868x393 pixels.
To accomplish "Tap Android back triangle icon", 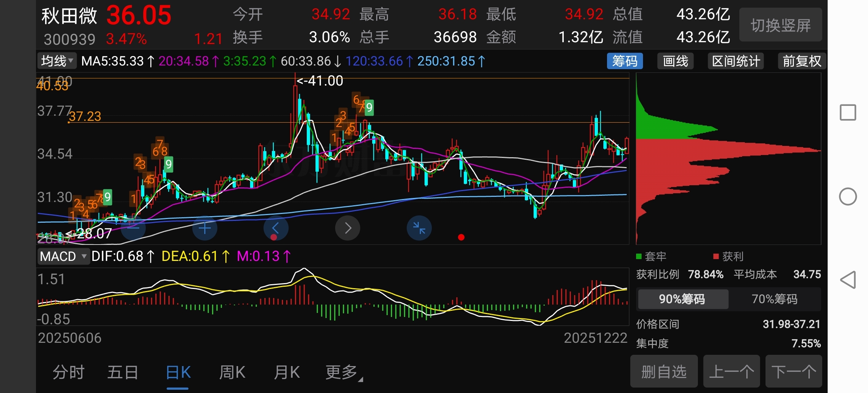I will [848, 280].
